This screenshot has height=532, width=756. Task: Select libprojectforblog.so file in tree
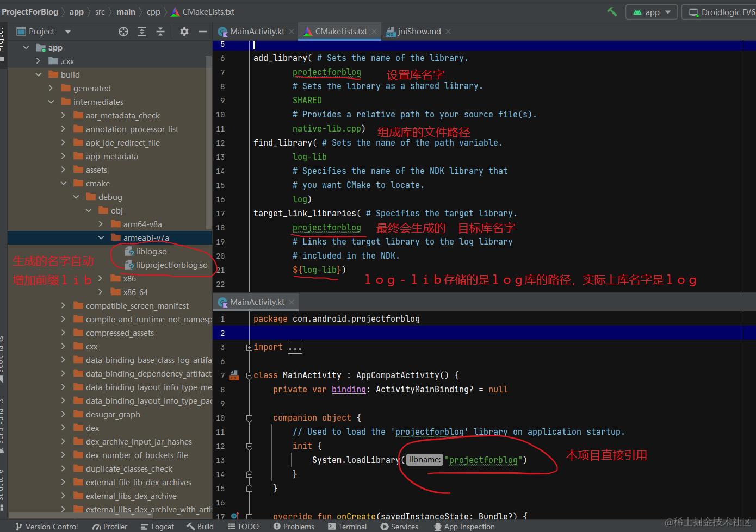(171, 265)
